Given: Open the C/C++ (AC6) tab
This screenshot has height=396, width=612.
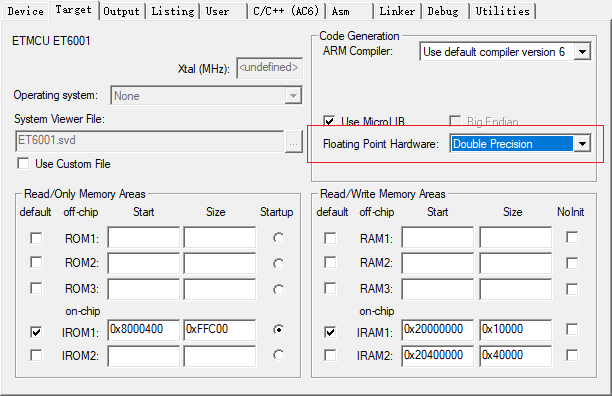Looking at the screenshot, I should (x=286, y=11).
